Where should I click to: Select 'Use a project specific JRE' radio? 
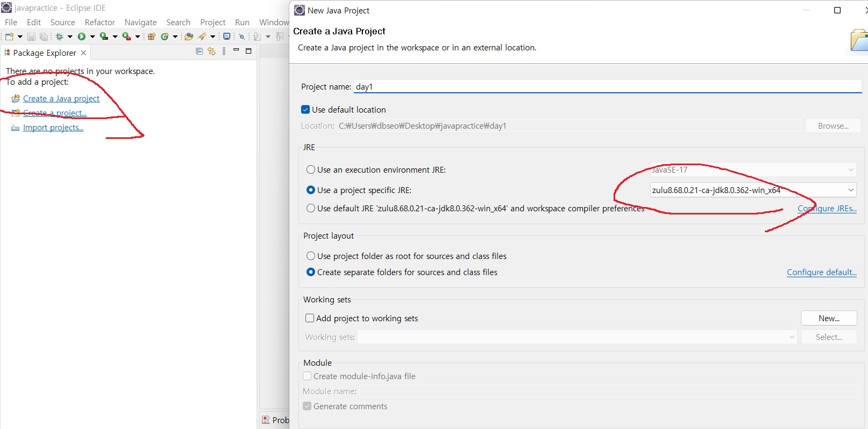(311, 190)
